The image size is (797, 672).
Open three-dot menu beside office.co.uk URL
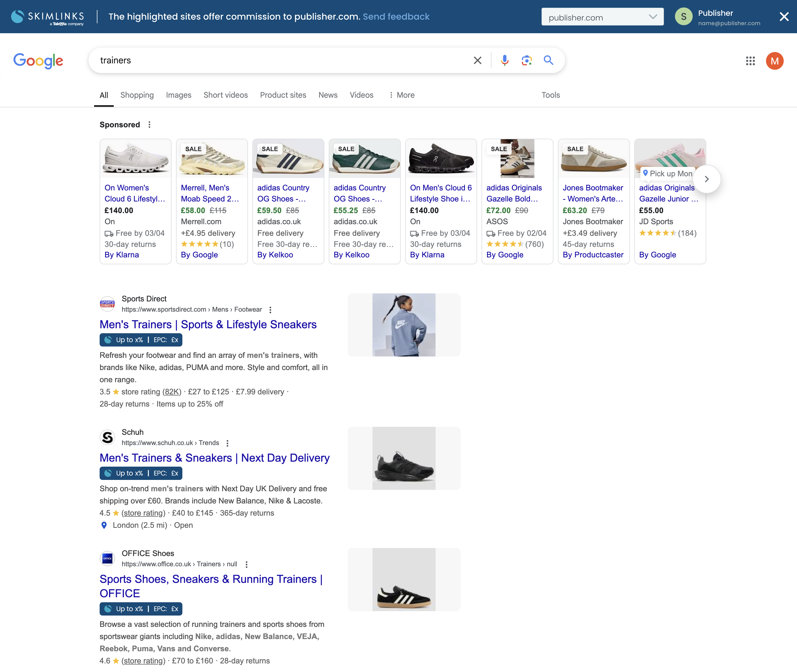pyautogui.click(x=247, y=564)
